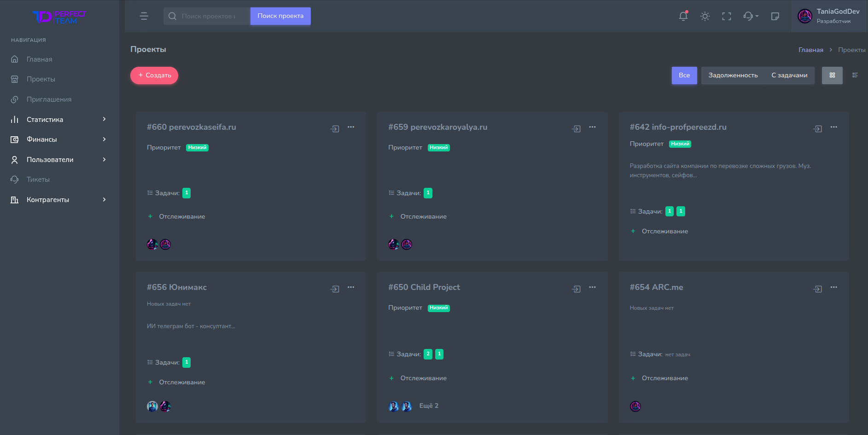868x435 pixels.
Task: Open #659 perevozkaroyalya.ru project title
Action: click(438, 127)
